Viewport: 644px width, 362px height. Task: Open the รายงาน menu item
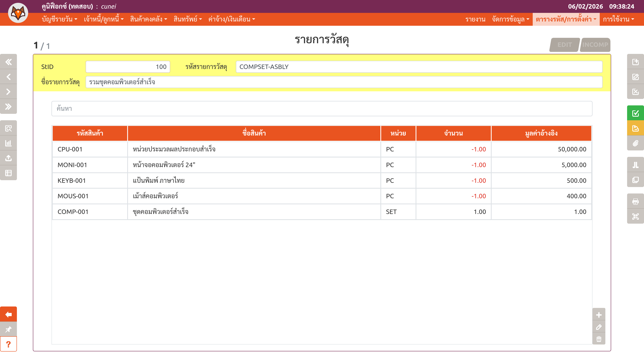(475, 19)
